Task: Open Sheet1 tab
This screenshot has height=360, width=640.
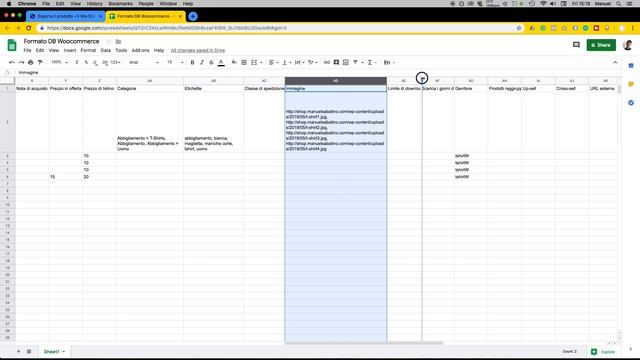Action: [x=54, y=351]
